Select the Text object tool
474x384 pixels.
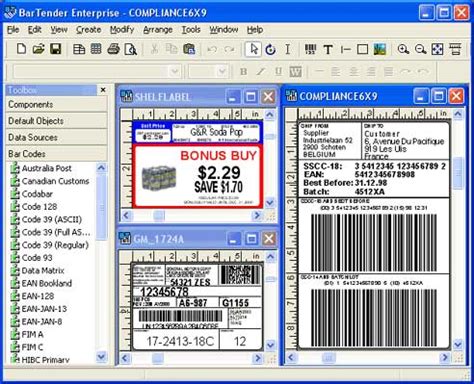point(328,50)
